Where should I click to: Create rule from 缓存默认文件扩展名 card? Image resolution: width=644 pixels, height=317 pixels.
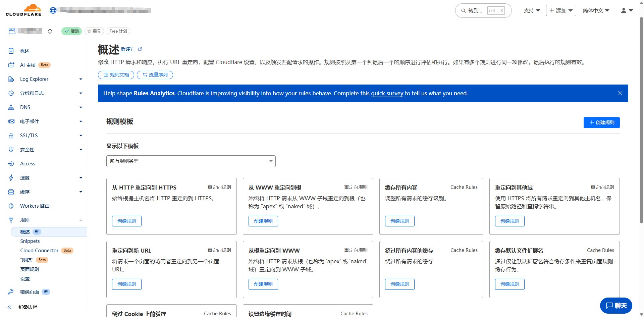tap(510, 284)
